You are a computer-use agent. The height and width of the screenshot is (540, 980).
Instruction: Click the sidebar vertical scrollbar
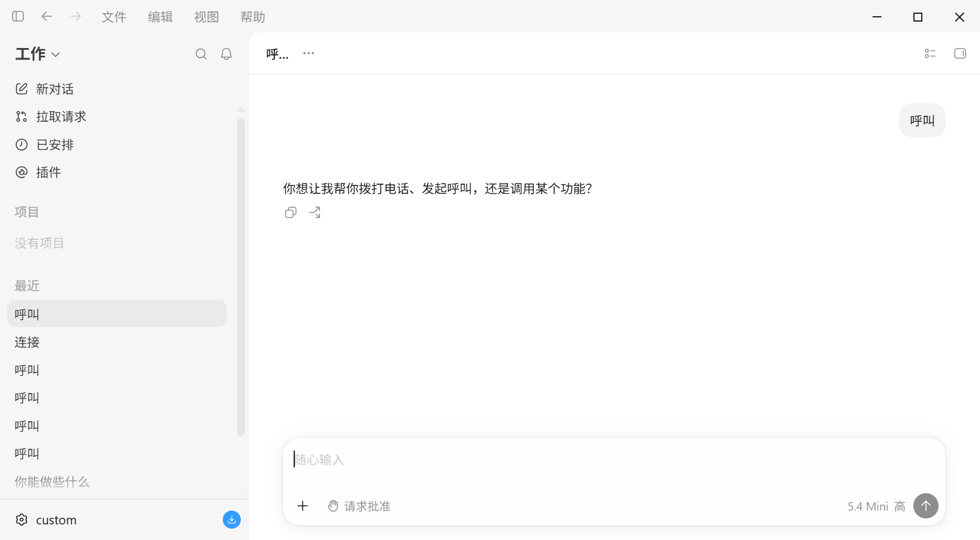coord(241,276)
